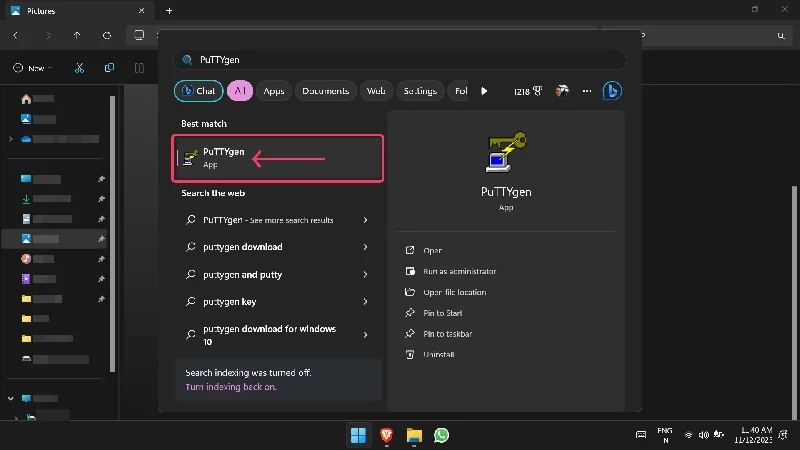The height and width of the screenshot is (450, 800).
Task: Show more filter tabs with the arrow
Action: tap(484, 91)
